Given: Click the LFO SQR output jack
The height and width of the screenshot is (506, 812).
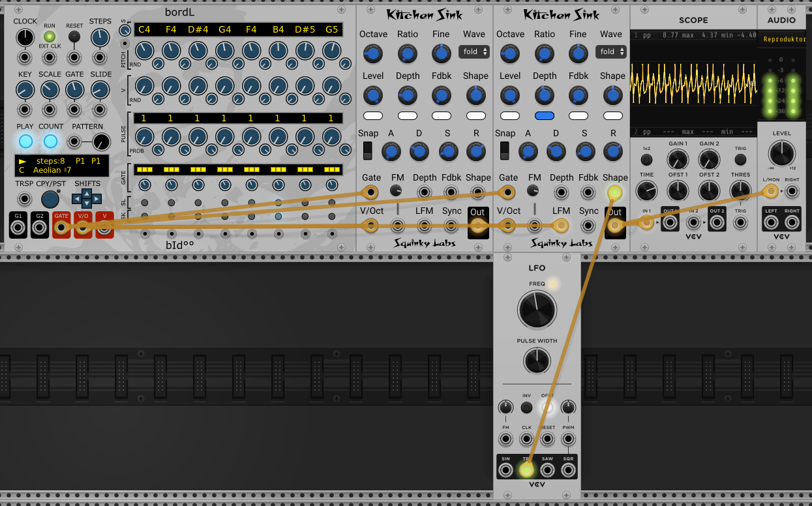Looking at the screenshot, I should click(x=568, y=470).
